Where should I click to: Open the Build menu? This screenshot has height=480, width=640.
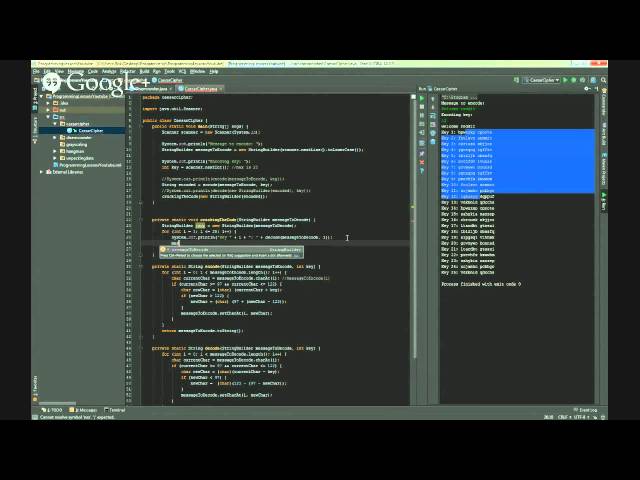pyautogui.click(x=144, y=71)
